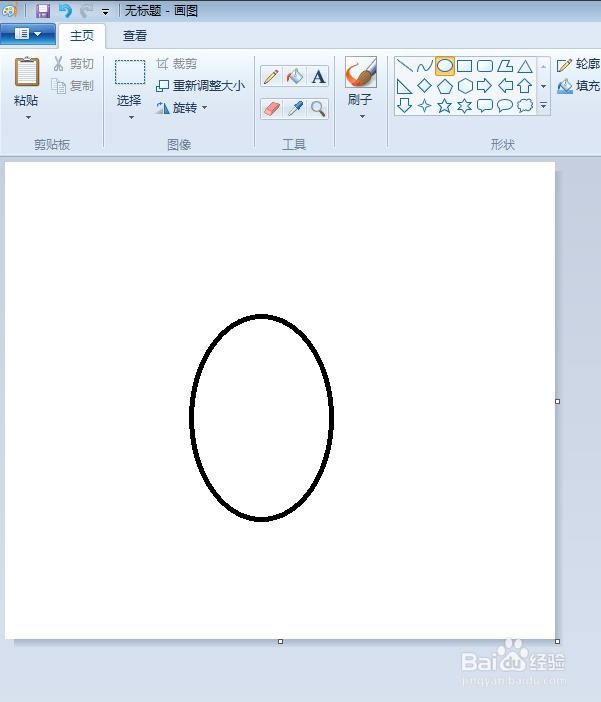The width and height of the screenshot is (601, 702).
Task: Click the 剪切 cut button
Action: 73,64
